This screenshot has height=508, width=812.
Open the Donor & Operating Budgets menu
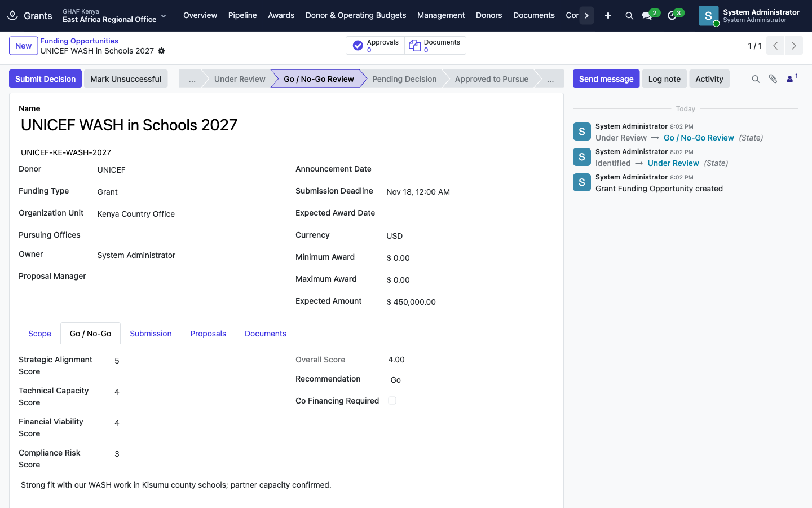coord(356,15)
